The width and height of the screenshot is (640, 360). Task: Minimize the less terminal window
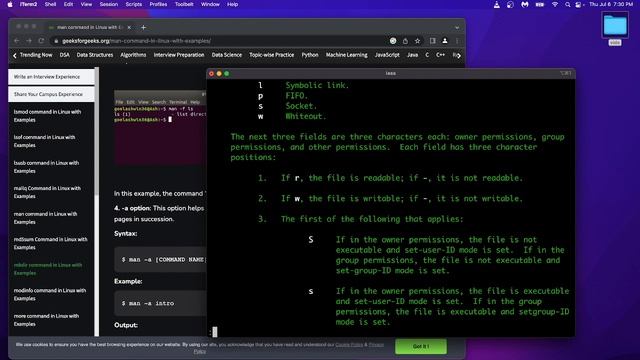point(219,73)
